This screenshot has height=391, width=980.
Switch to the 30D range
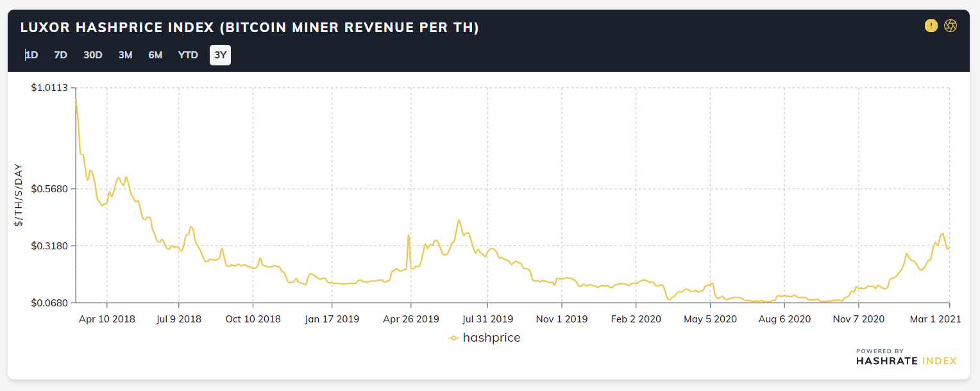click(x=93, y=55)
